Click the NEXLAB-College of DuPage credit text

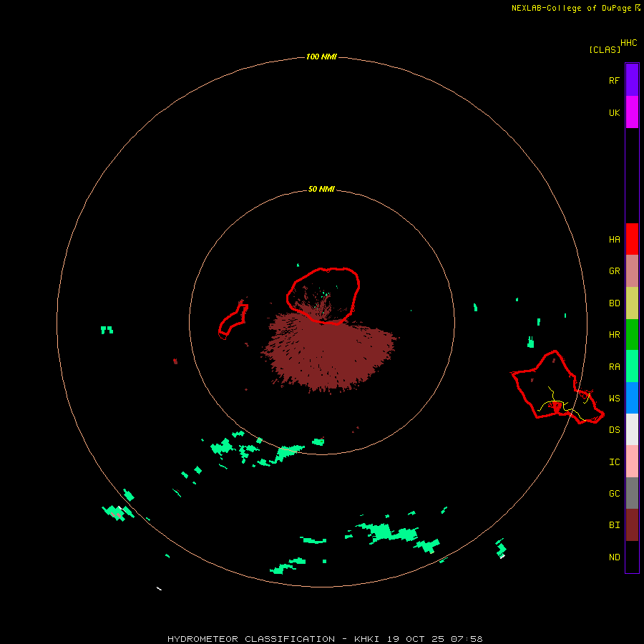[x=571, y=8]
